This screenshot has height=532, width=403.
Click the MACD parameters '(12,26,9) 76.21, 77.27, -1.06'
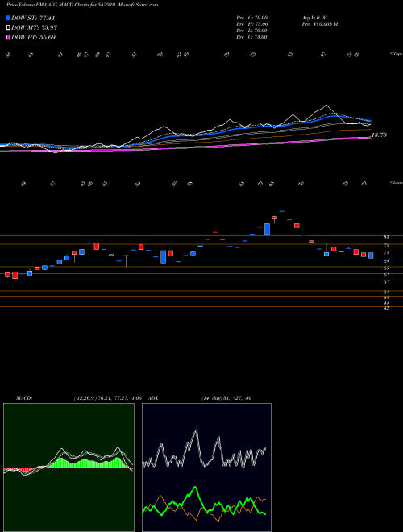coord(107,398)
